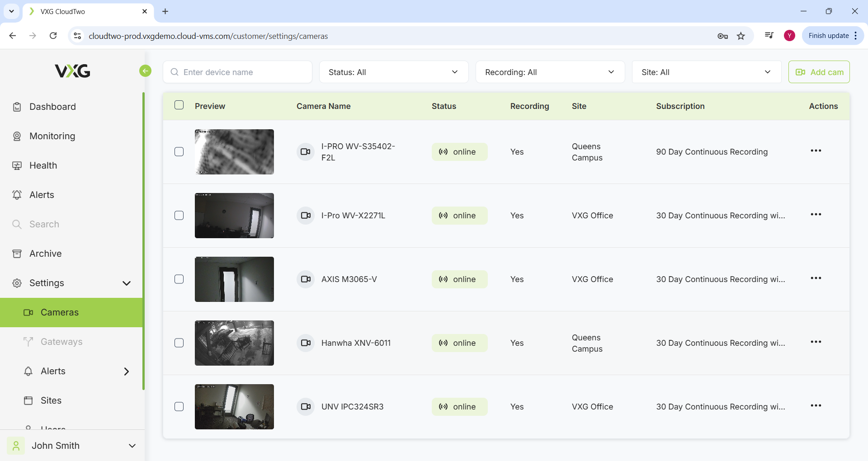
Task: Open the Site: All dropdown
Action: [706, 72]
